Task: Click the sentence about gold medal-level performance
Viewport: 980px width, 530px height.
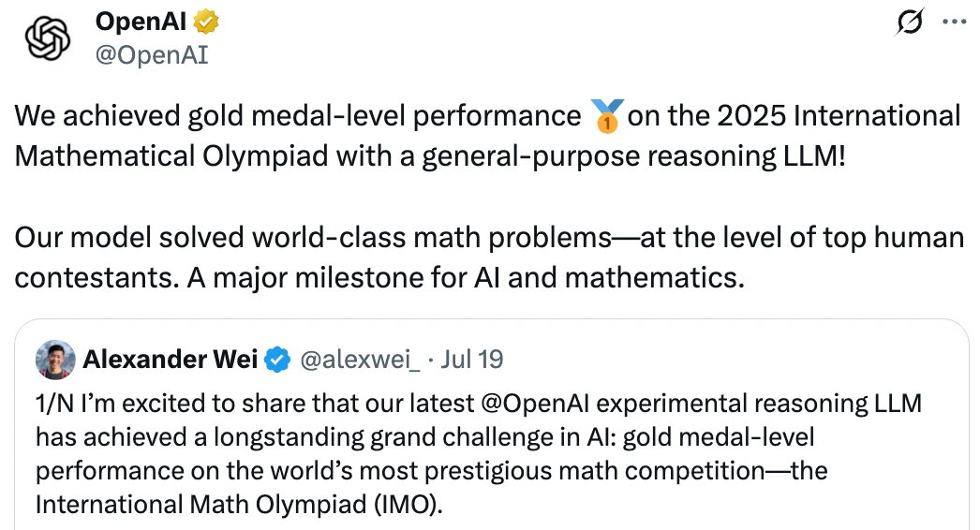Action: click(300, 116)
